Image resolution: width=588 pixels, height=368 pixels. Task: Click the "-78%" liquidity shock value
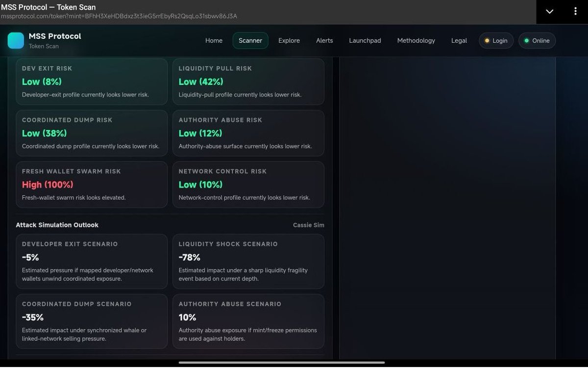(x=190, y=257)
